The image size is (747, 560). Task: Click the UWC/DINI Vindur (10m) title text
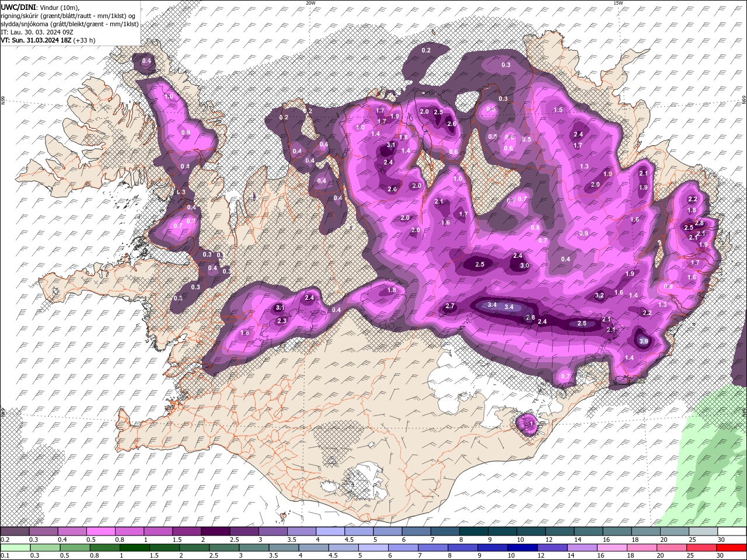(x=40, y=7)
